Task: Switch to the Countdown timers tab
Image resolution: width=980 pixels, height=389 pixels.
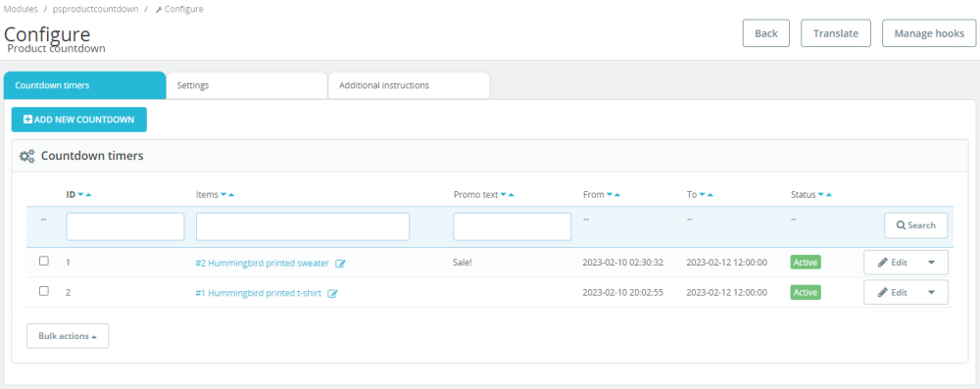Action: point(84,85)
